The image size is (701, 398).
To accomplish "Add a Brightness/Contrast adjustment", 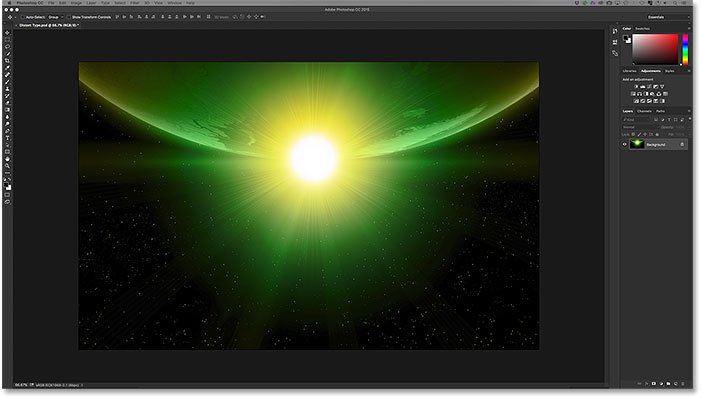I will [x=636, y=86].
